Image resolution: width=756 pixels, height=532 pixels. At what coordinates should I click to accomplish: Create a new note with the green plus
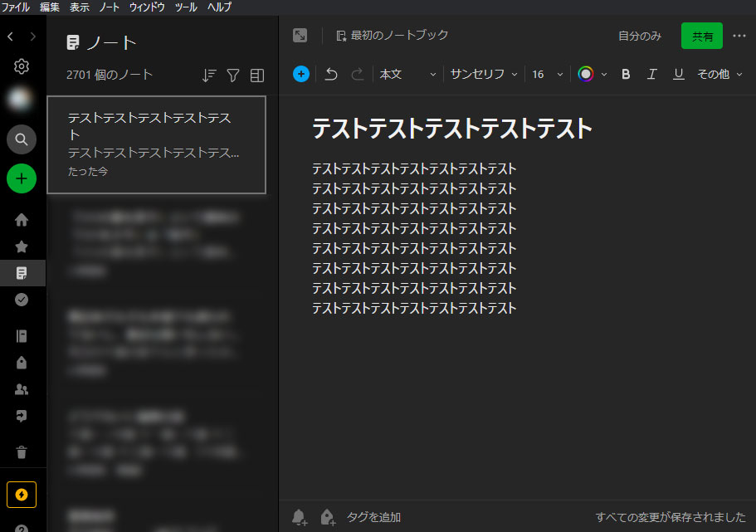(x=21, y=178)
